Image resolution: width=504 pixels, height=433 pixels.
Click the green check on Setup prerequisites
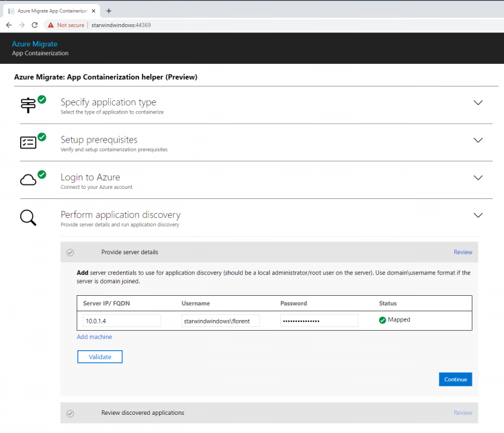[x=42, y=137]
